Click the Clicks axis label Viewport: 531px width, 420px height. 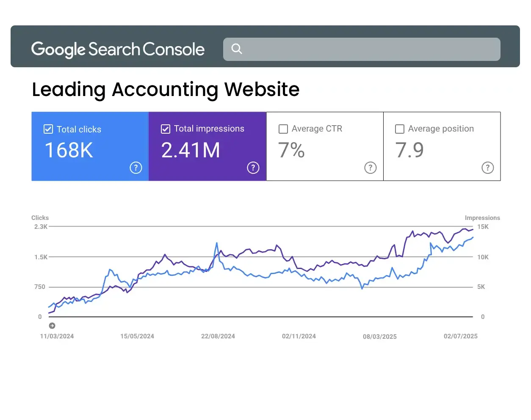[40, 217]
